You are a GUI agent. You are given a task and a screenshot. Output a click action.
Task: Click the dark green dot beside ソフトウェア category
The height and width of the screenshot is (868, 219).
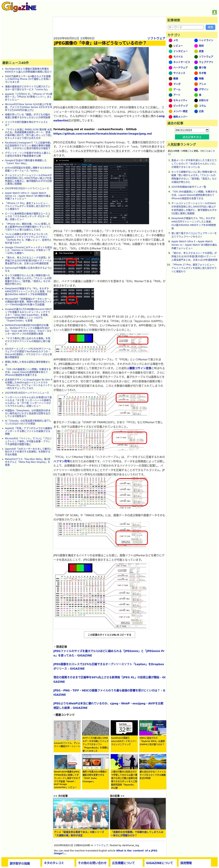click(196, 57)
